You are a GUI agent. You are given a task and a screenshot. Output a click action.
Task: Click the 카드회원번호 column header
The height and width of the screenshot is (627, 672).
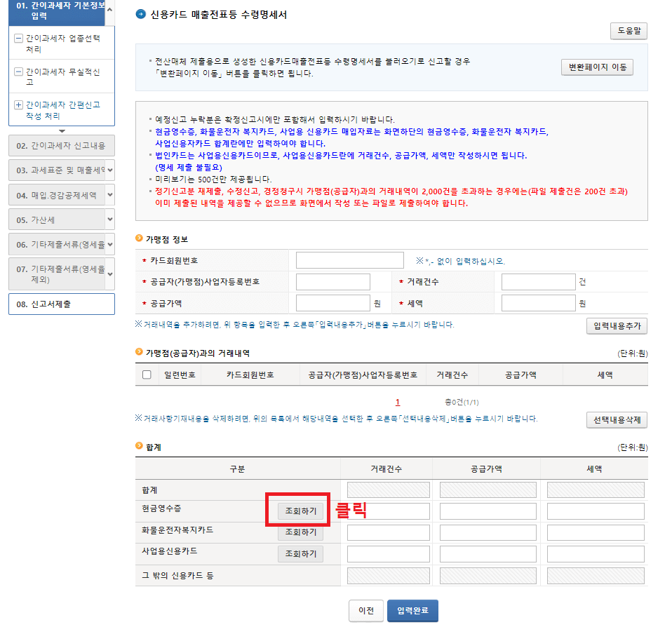pyautogui.click(x=250, y=375)
